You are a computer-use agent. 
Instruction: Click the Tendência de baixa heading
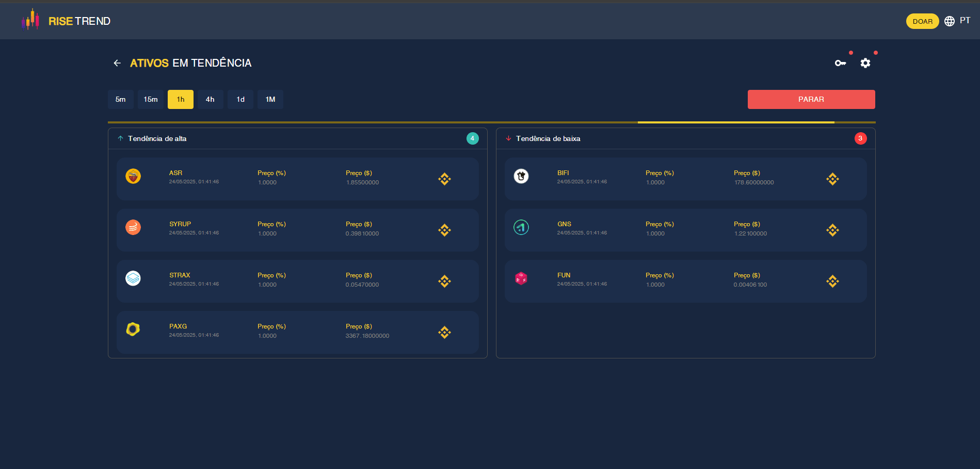click(x=548, y=138)
